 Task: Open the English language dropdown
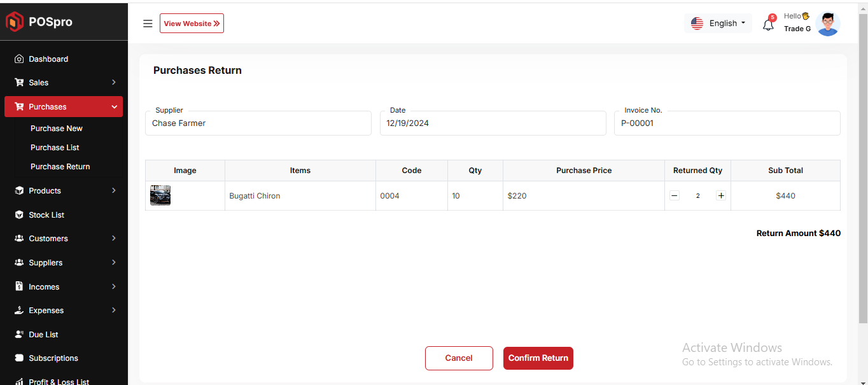coord(718,24)
